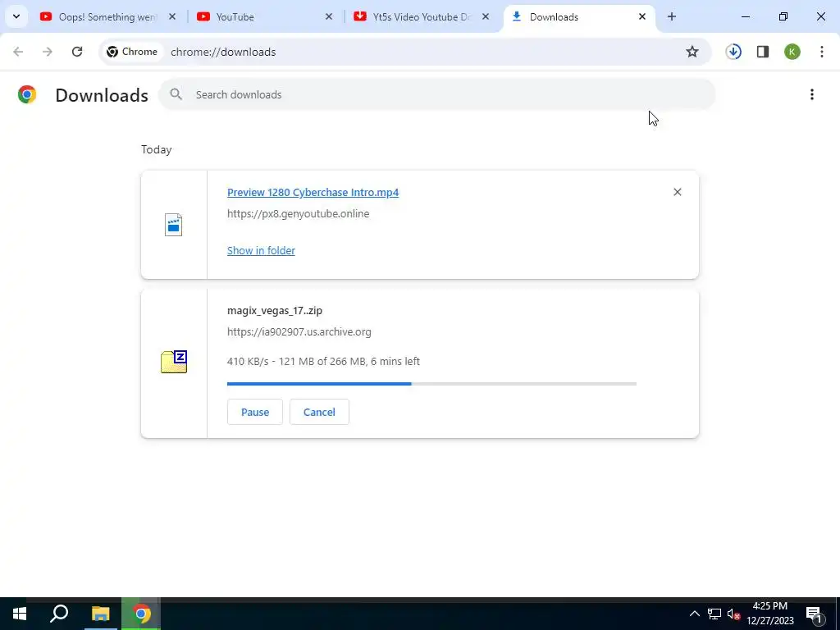Image resolution: width=840 pixels, height=630 pixels.
Task: Click the Chrome site info chip
Action: point(132,52)
